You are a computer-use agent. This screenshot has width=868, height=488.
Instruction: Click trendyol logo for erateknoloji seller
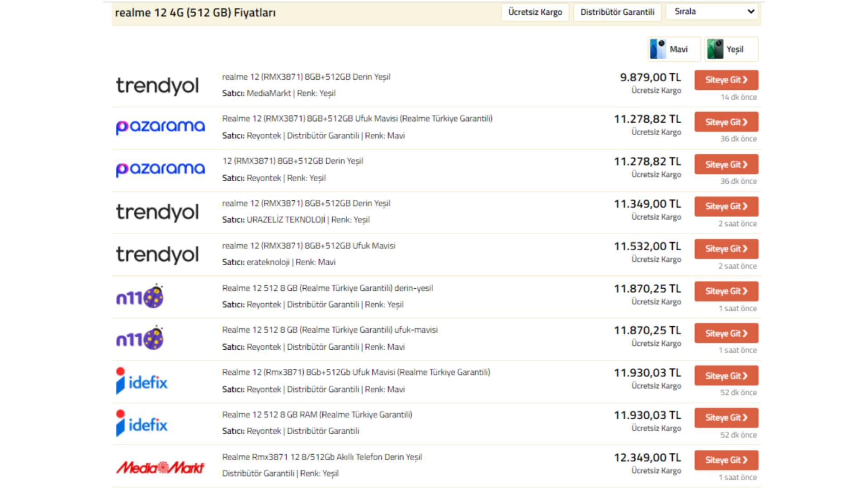click(157, 254)
